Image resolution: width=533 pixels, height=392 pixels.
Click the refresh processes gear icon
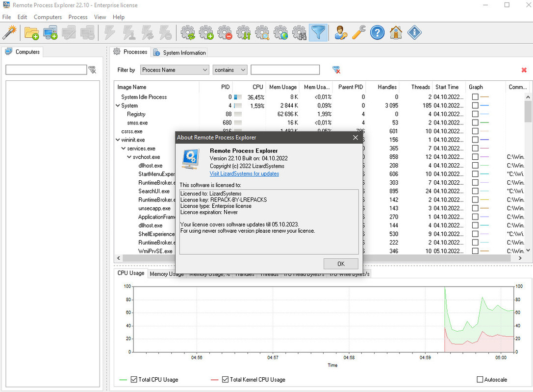pyautogui.click(x=188, y=33)
